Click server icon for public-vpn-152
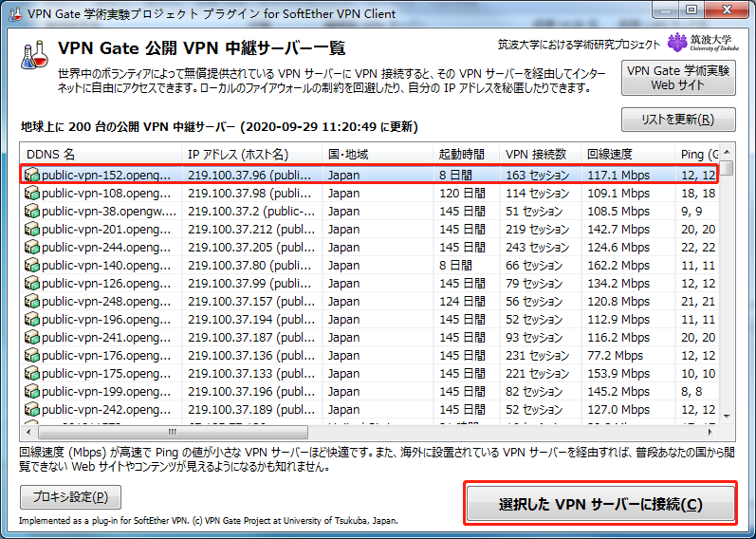This screenshot has height=539, width=756. coord(32,175)
